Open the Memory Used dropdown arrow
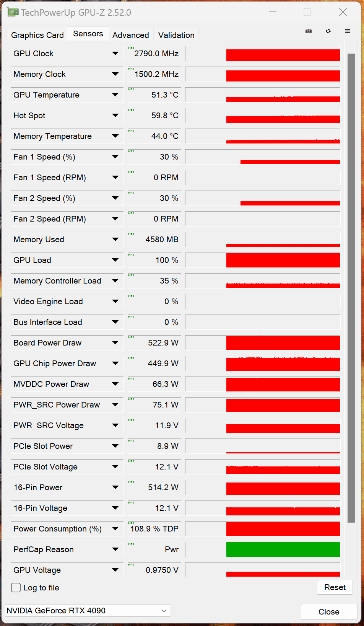Screen dimensions: 364x626 (x=115, y=240)
